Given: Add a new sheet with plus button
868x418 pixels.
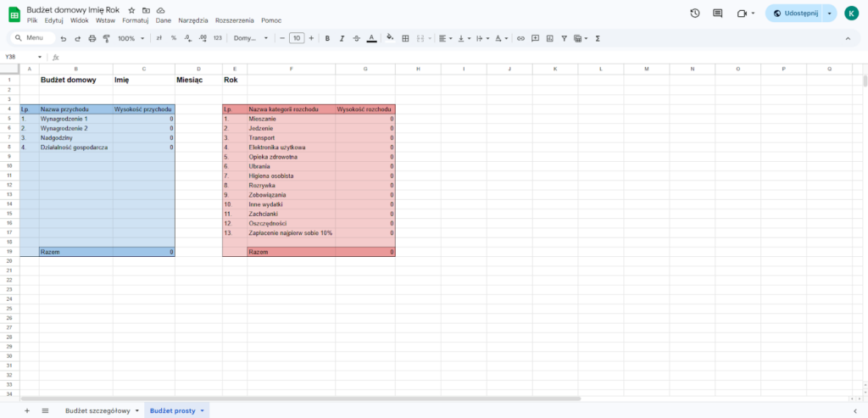Looking at the screenshot, I should click(26, 410).
